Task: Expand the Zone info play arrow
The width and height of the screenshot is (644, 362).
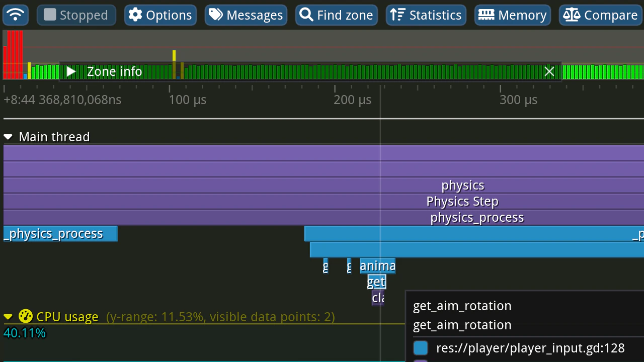Action: [x=71, y=72]
